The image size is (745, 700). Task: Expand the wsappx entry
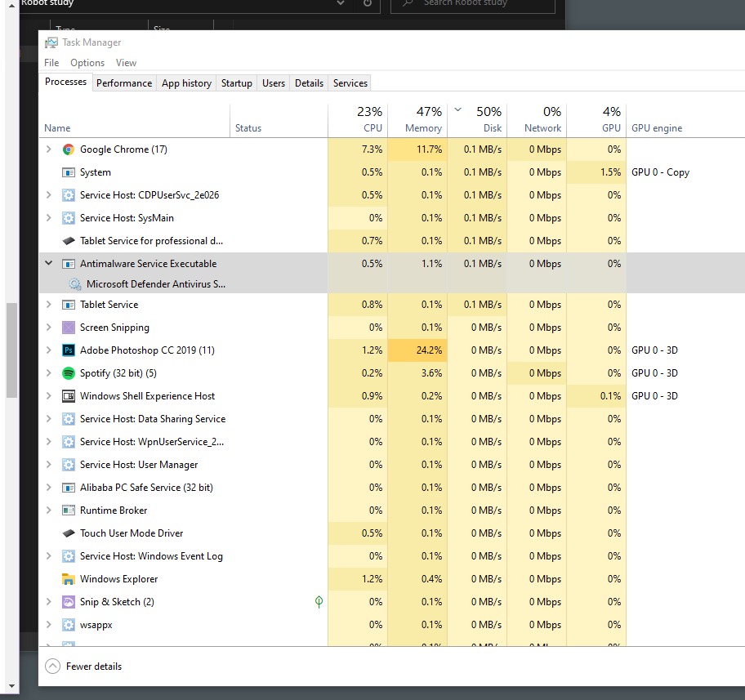[48, 624]
